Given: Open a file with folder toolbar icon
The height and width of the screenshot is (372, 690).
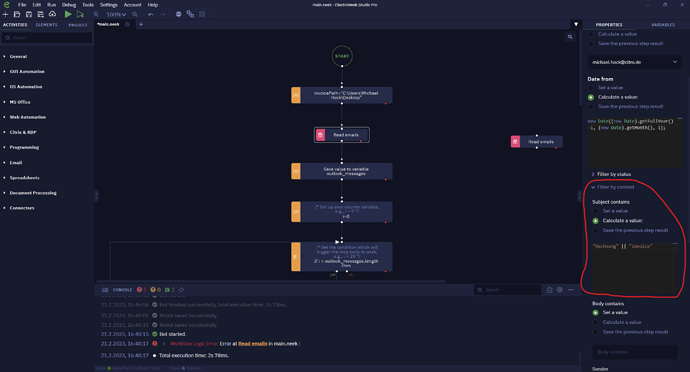Looking at the screenshot, I should (x=17, y=14).
